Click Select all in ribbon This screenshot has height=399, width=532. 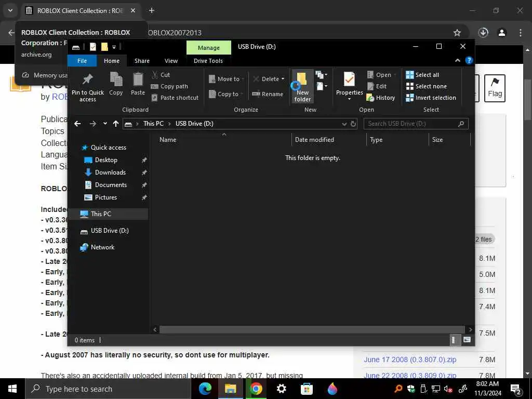pyautogui.click(x=422, y=75)
